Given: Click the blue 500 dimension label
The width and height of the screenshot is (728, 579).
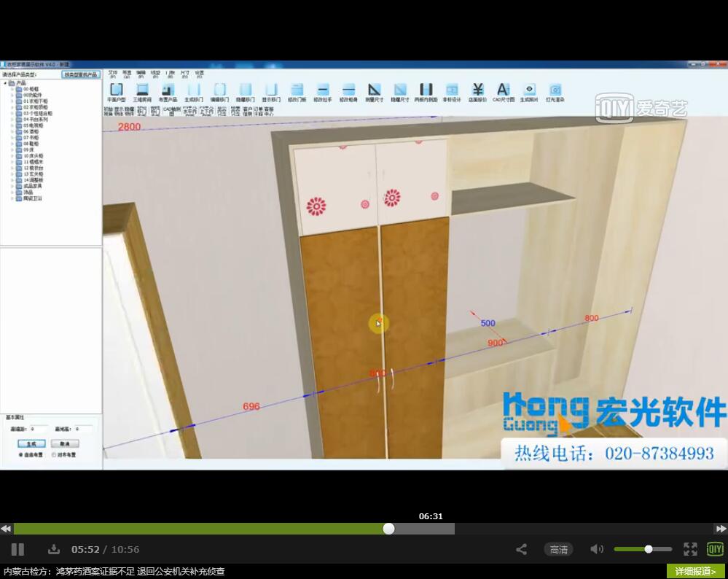Looking at the screenshot, I should (488, 323).
